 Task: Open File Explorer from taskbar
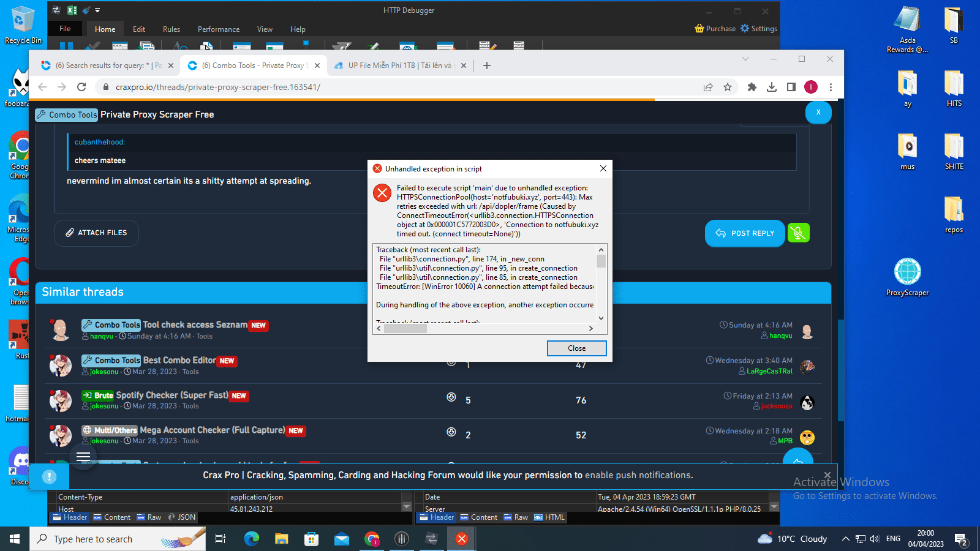click(281, 539)
